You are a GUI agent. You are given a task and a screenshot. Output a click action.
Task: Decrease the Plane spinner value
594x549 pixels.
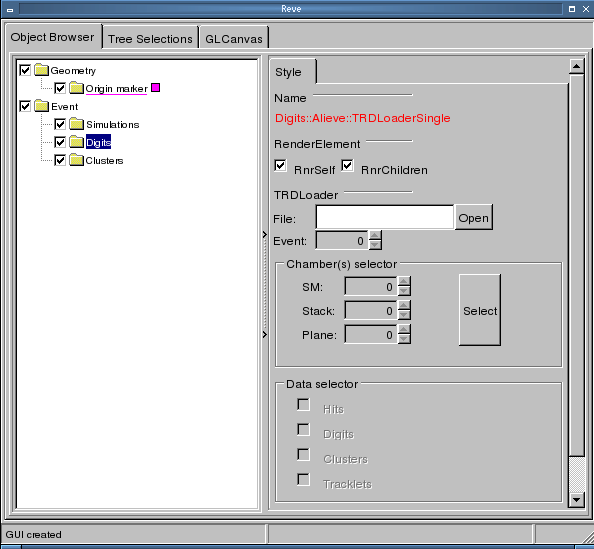(404, 339)
